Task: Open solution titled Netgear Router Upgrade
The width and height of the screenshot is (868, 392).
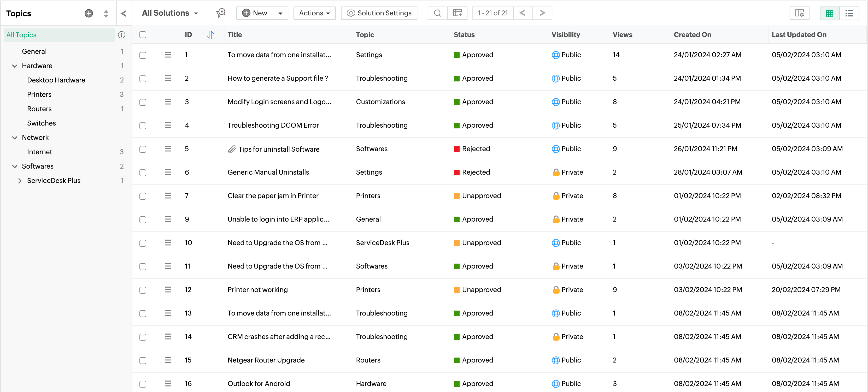Action: point(266,360)
